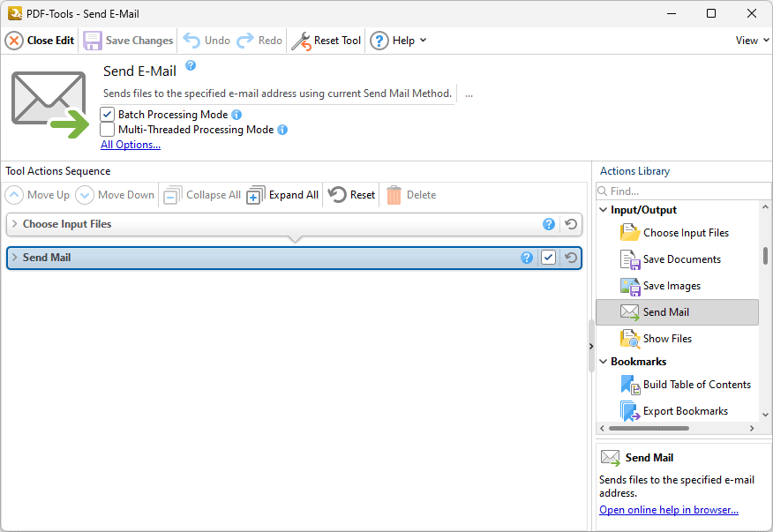Search in the Actions Library Find field
The width and height of the screenshot is (773, 532).
coord(683,191)
